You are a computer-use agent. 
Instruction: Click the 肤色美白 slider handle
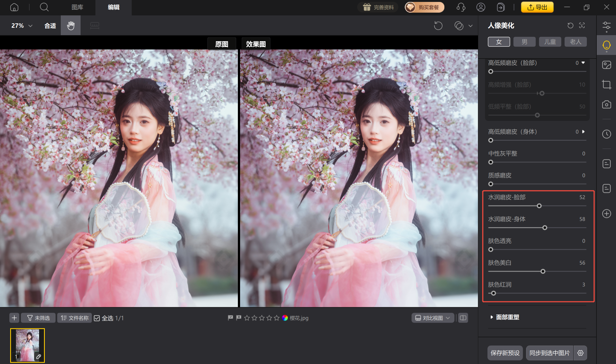pyautogui.click(x=543, y=271)
